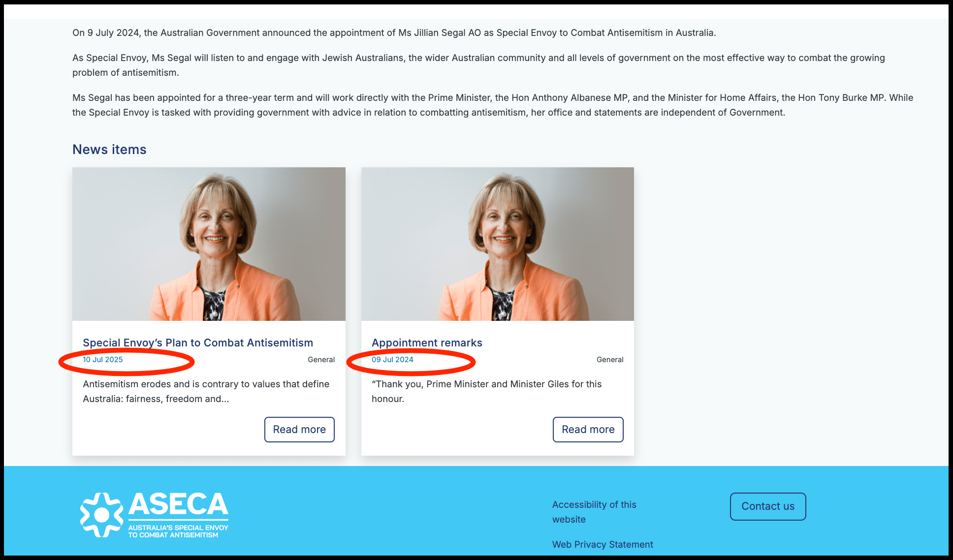Click the ASECA gear logo icon

tap(102, 515)
